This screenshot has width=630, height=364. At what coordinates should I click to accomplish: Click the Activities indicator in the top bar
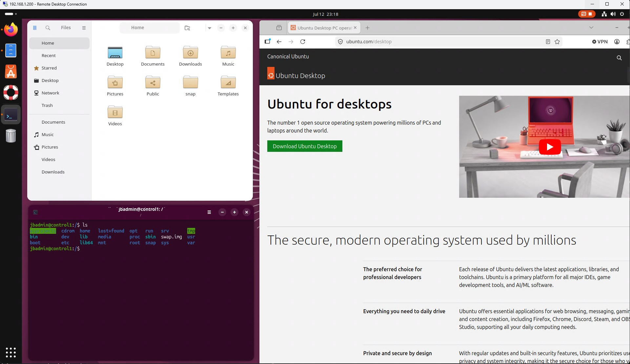[11, 14]
